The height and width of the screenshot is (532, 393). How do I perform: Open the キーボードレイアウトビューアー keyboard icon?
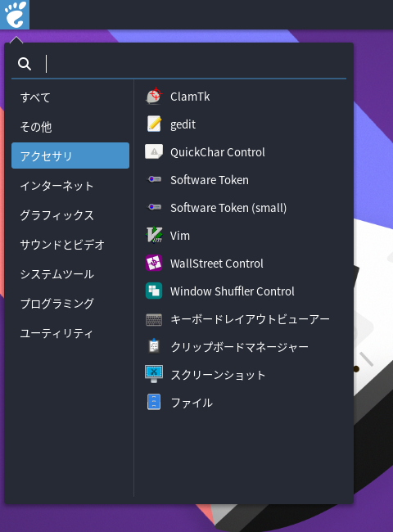(x=154, y=319)
